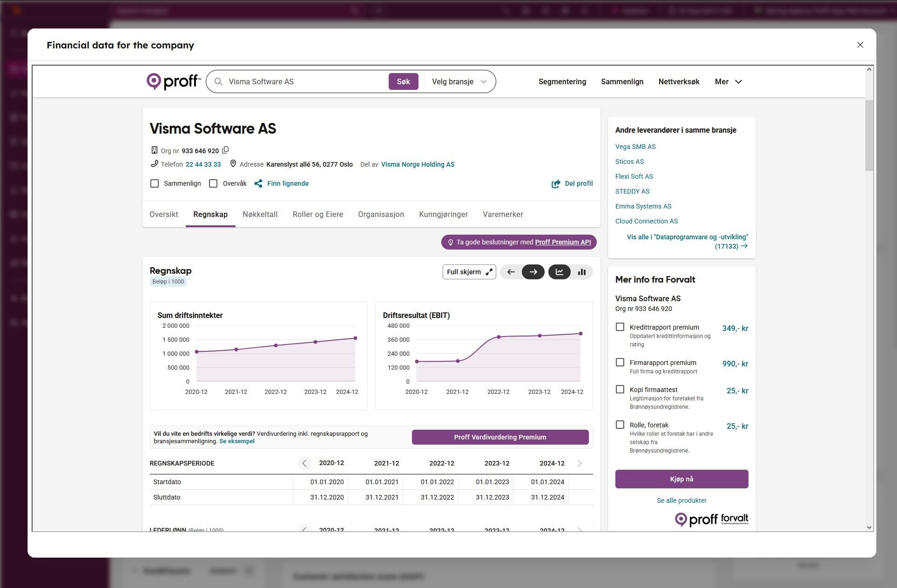Click the building icon beside Org nr

pyautogui.click(x=154, y=150)
